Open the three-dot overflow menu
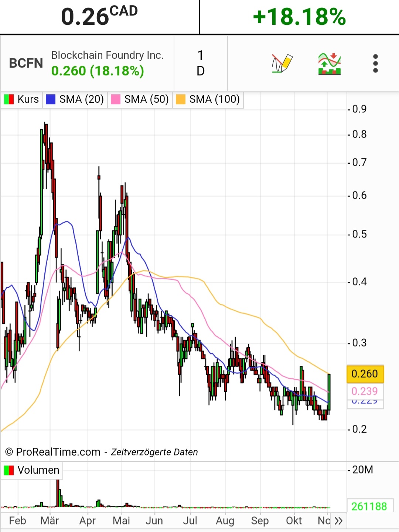Screen dimensions: 399x532 [x=375, y=64]
